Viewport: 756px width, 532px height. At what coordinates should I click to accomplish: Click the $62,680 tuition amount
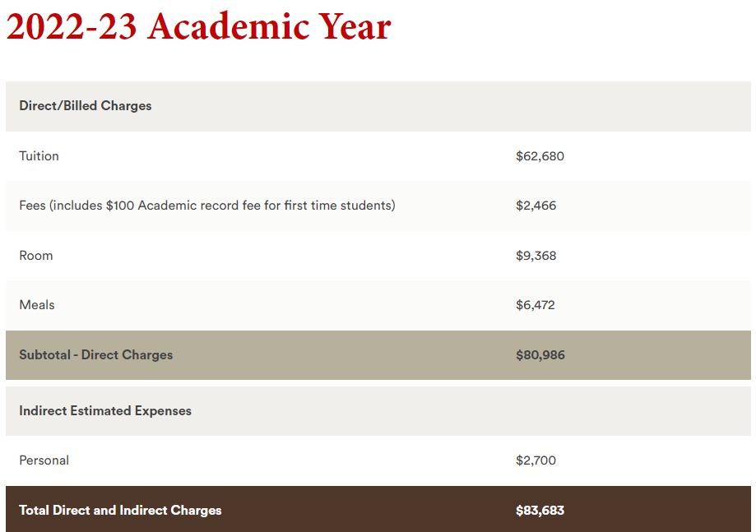click(540, 156)
